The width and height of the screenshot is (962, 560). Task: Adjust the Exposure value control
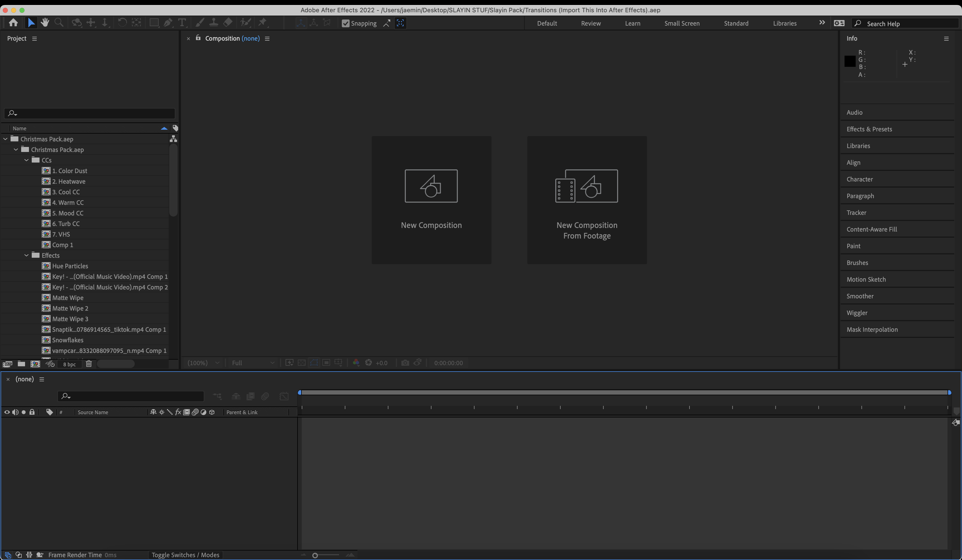pyautogui.click(x=381, y=363)
